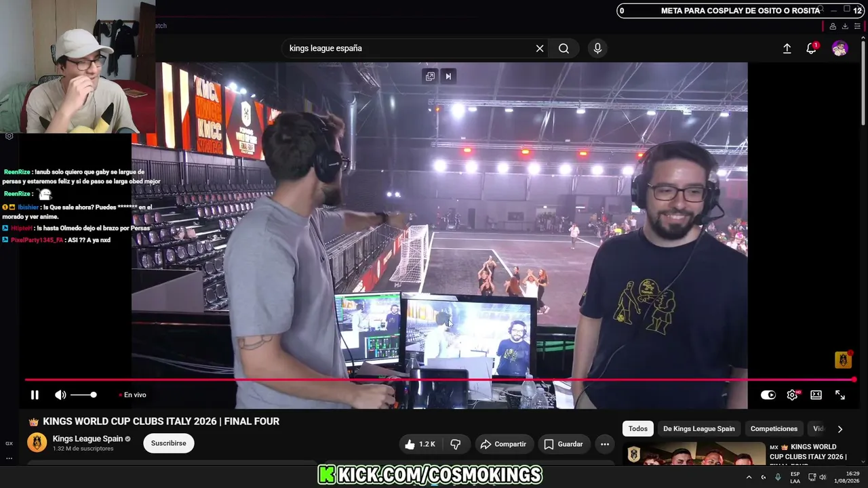Click the skip-to-next icon above the video
Screen dimensions: 868x488
point(448,76)
